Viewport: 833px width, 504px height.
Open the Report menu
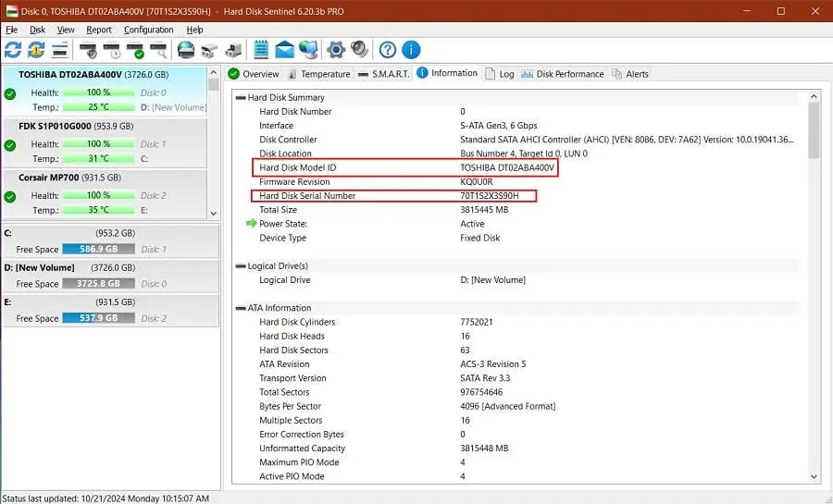pyautogui.click(x=99, y=30)
